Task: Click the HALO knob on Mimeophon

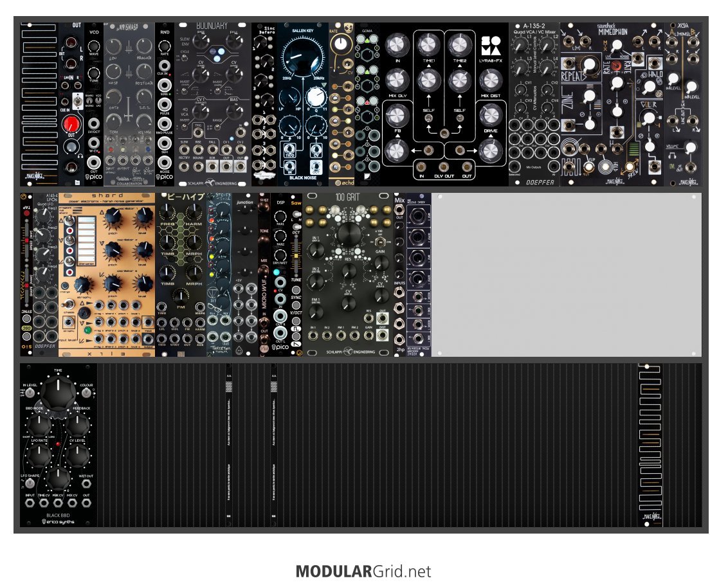Action: (x=649, y=86)
